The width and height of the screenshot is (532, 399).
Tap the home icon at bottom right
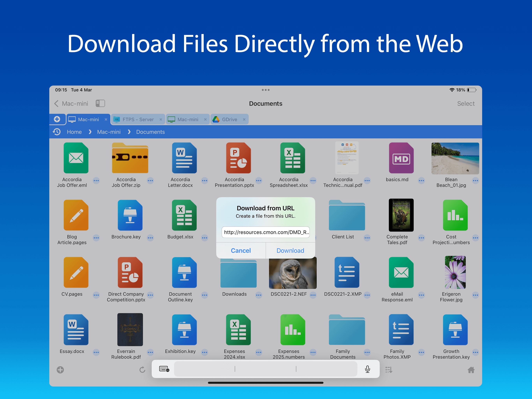tap(471, 370)
